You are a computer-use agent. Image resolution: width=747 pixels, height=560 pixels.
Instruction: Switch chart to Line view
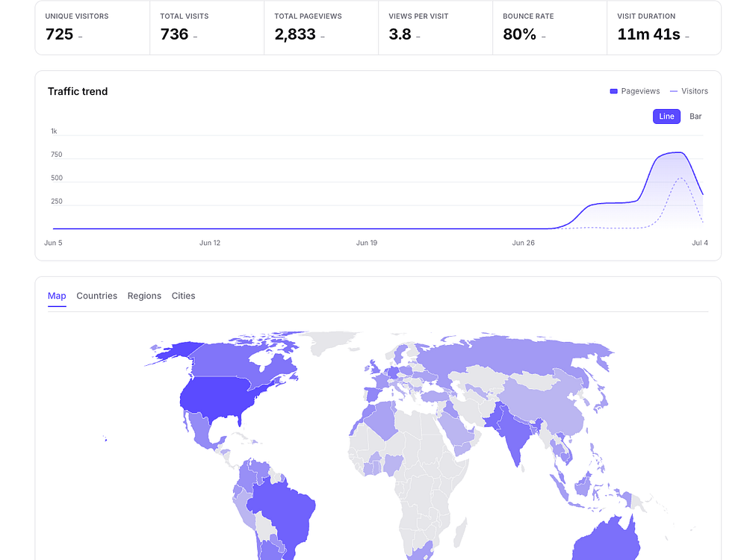click(x=666, y=116)
